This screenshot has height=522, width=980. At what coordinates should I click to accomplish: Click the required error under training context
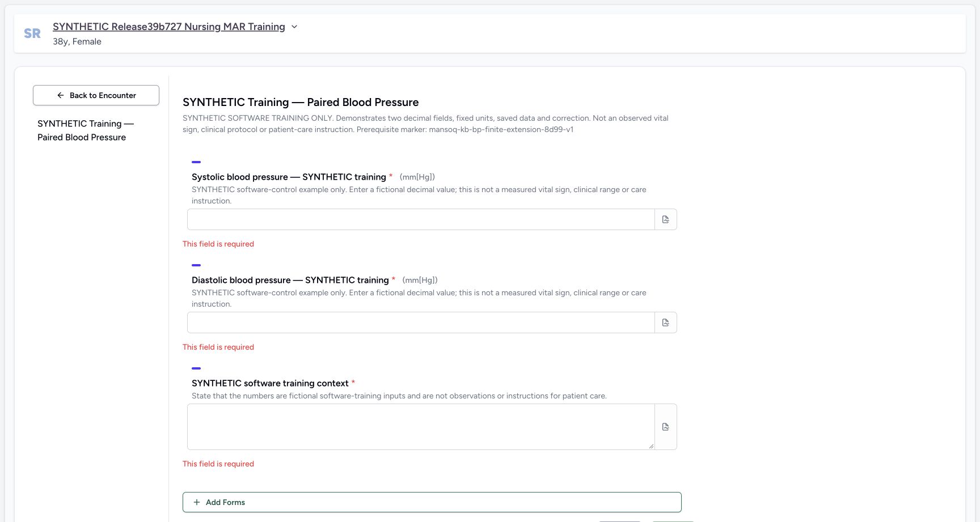218,464
